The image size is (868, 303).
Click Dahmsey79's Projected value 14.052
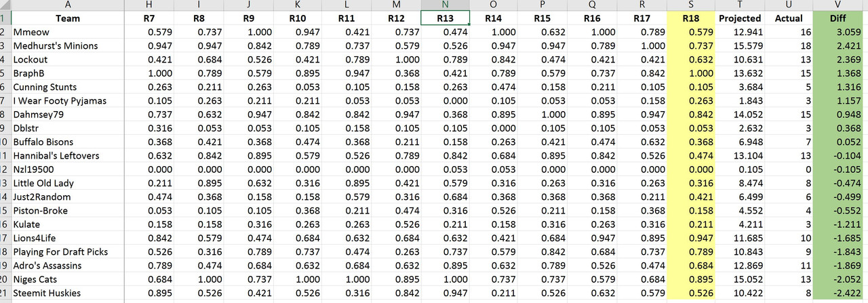(x=739, y=115)
